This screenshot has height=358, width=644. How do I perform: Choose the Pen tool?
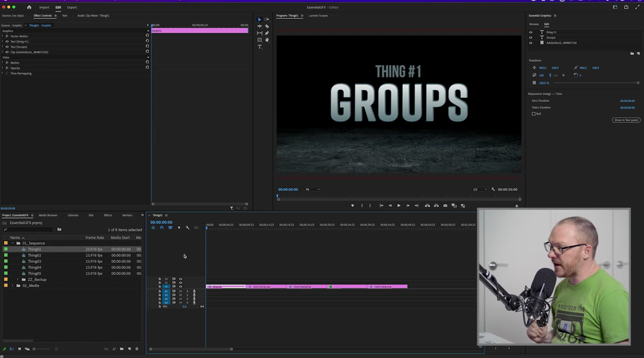267,33
